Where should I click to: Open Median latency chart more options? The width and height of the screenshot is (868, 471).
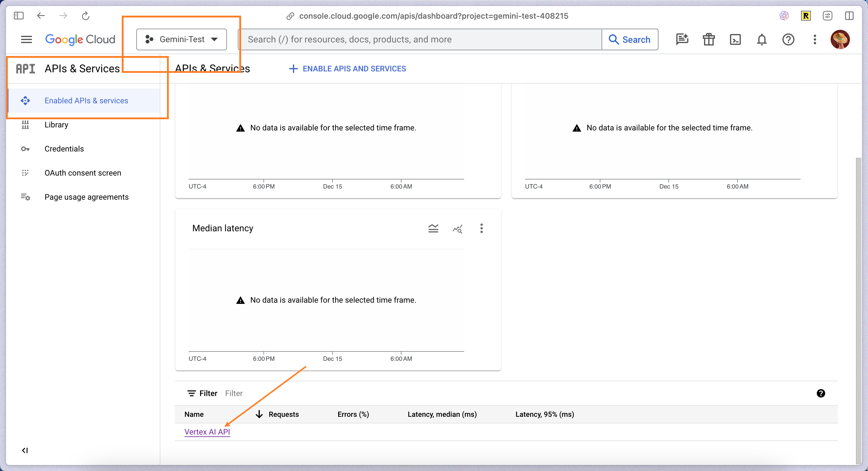tap(482, 228)
